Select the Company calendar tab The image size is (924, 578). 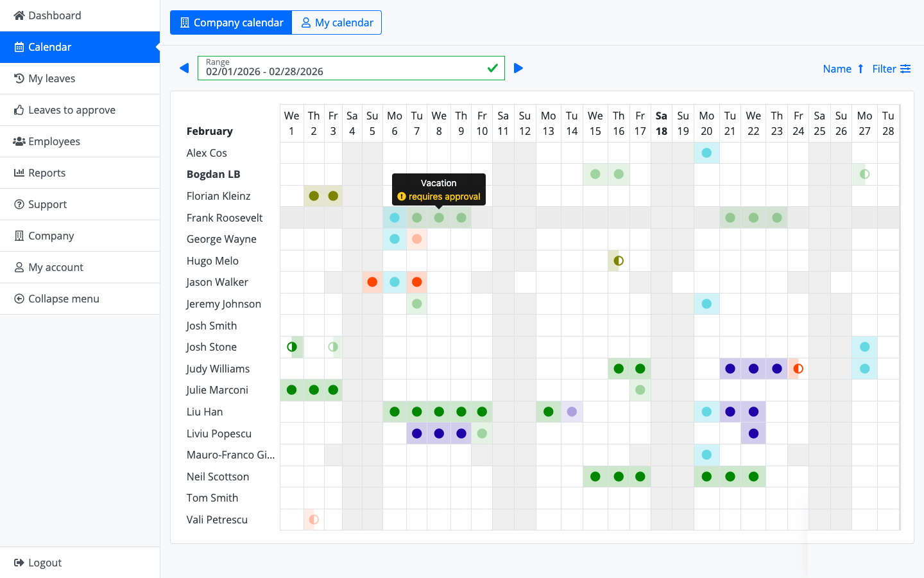231,22
